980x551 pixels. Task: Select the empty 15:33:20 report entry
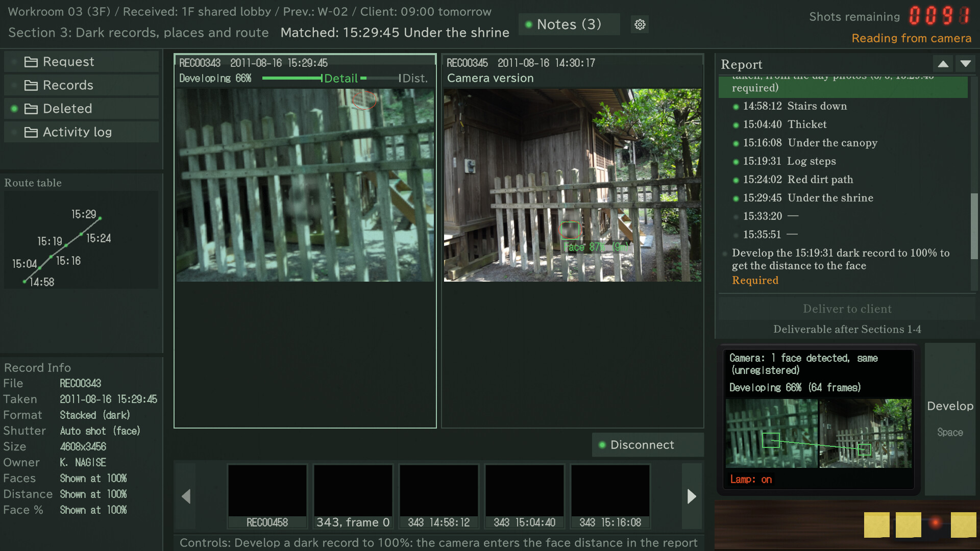tap(771, 216)
